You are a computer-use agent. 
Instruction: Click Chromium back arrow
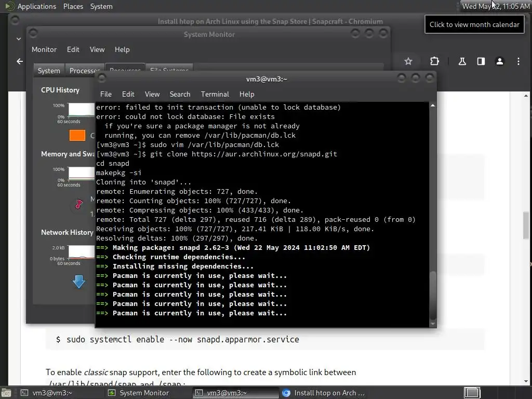tap(20, 61)
